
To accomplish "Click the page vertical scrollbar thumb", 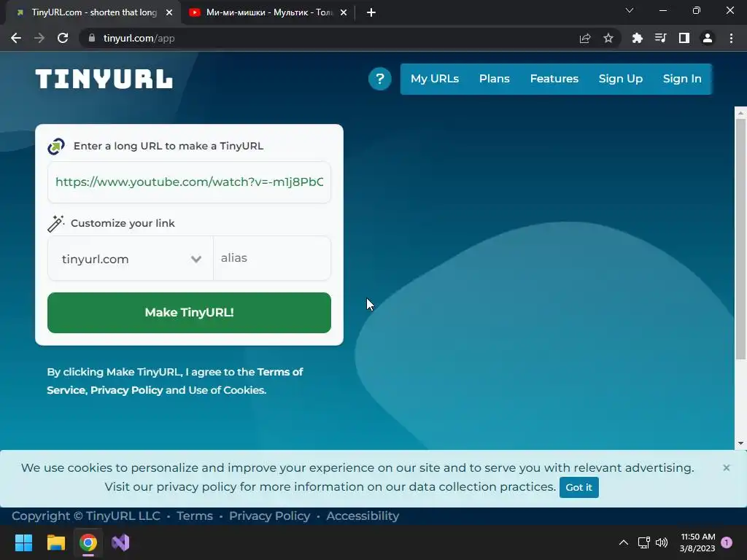I will [x=740, y=238].
